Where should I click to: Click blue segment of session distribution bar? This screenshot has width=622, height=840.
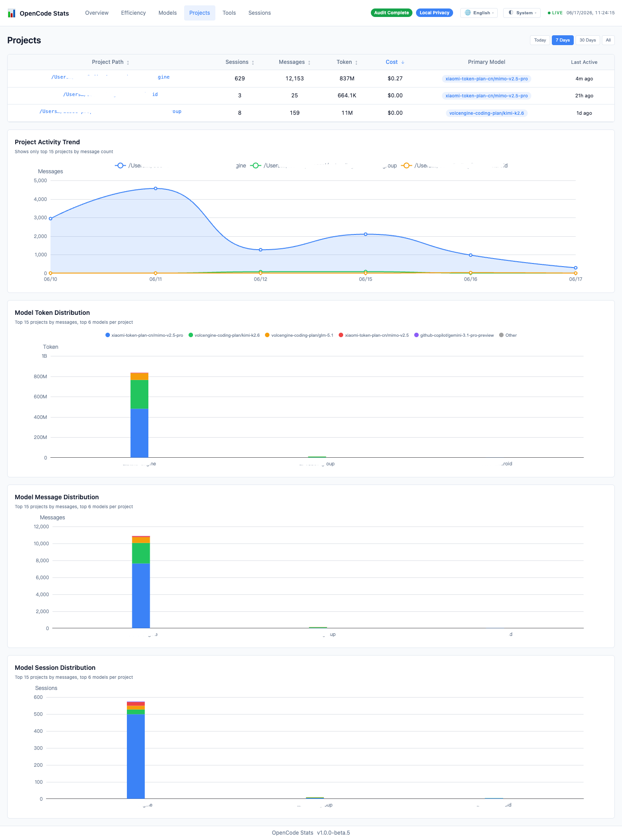tap(136, 756)
